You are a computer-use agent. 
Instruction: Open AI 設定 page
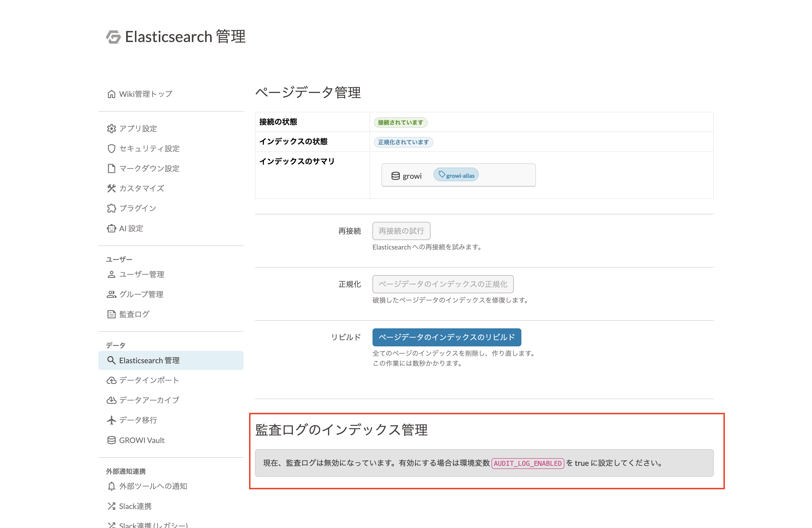[x=171, y=228]
